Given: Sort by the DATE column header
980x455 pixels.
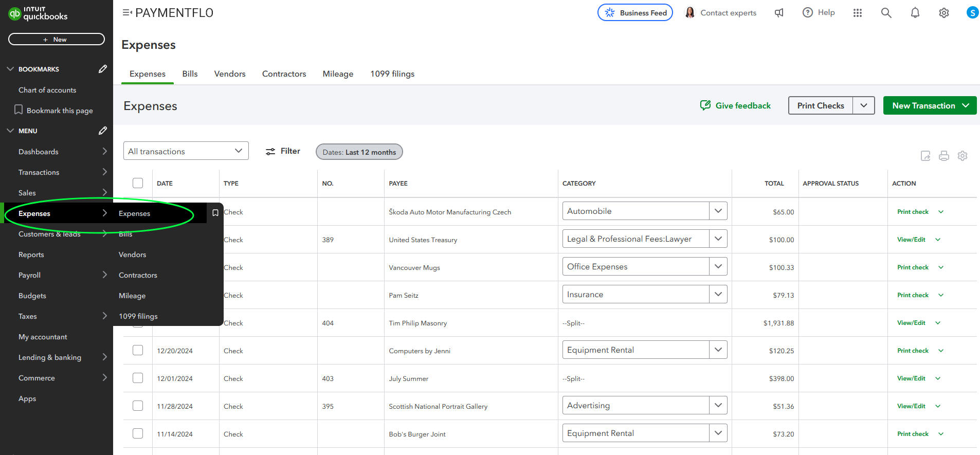Looking at the screenshot, I should (165, 184).
